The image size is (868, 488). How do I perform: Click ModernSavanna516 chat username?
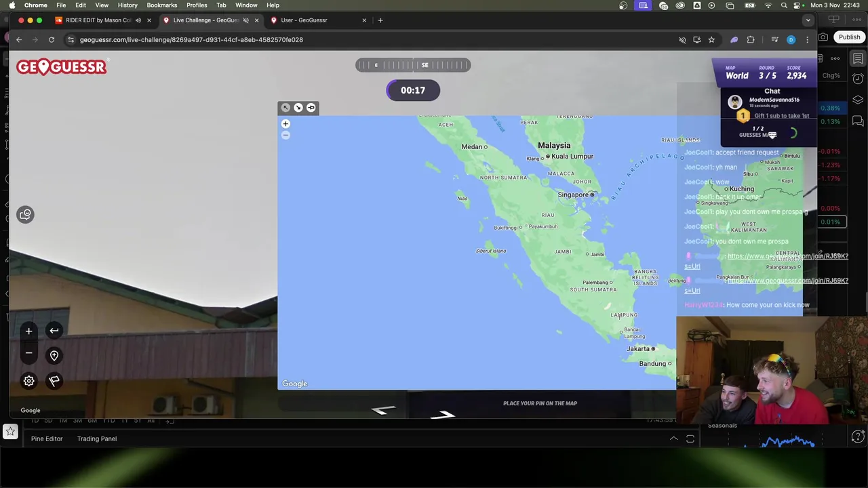click(x=774, y=100)
